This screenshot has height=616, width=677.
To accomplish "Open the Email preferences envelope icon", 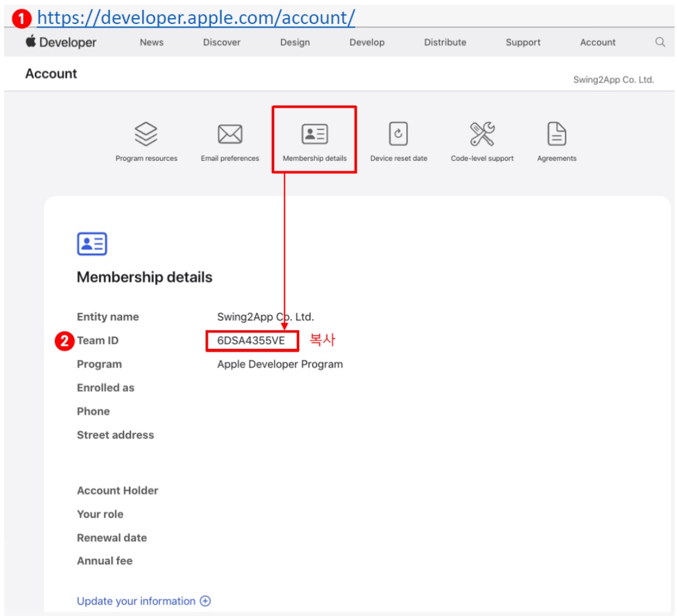I will 230,134.
